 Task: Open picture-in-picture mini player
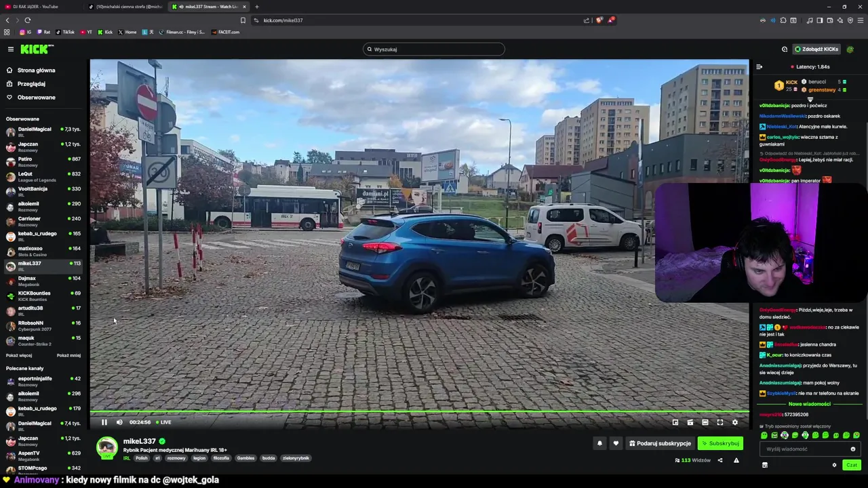[675, 422]
